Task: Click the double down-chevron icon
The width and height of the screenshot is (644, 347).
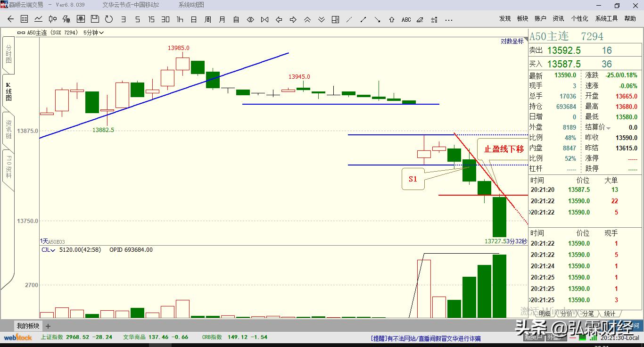Action: (x=321, y=19)
